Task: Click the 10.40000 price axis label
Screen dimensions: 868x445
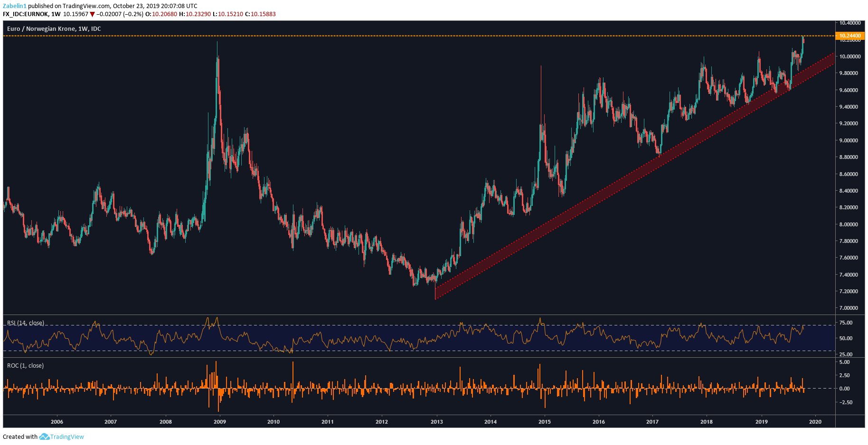Action: point(850,23)
